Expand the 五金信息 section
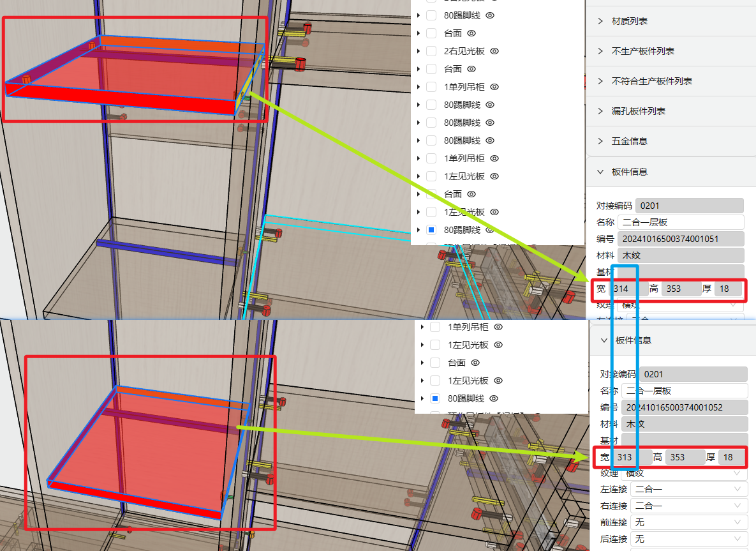The width and height of the screenshot is (756, 551). 629,141
